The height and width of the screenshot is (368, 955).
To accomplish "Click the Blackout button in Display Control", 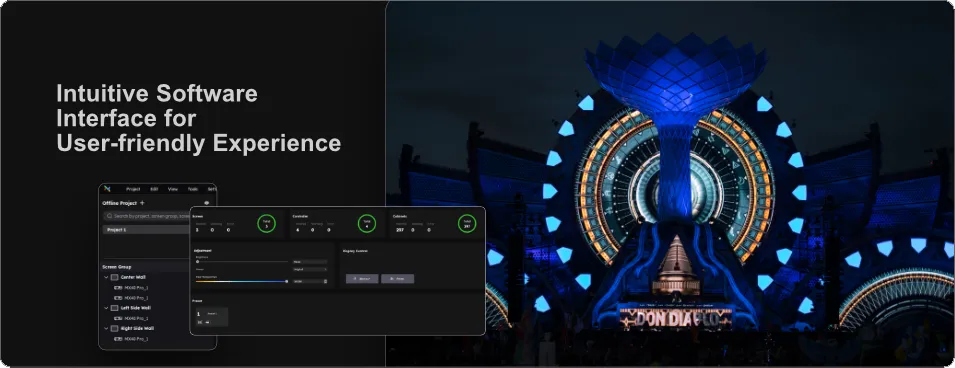I will pyautogui.click(x=362, y=278).
